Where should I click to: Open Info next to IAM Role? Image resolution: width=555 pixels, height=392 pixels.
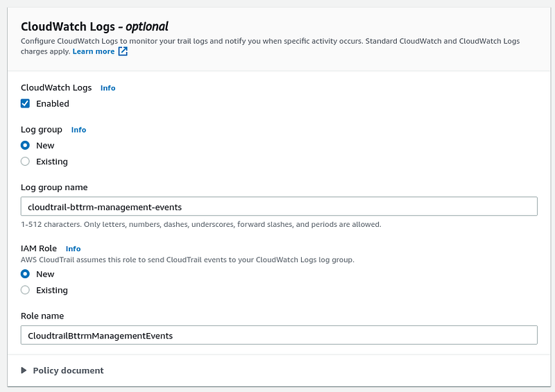click(x=73, y=248)
